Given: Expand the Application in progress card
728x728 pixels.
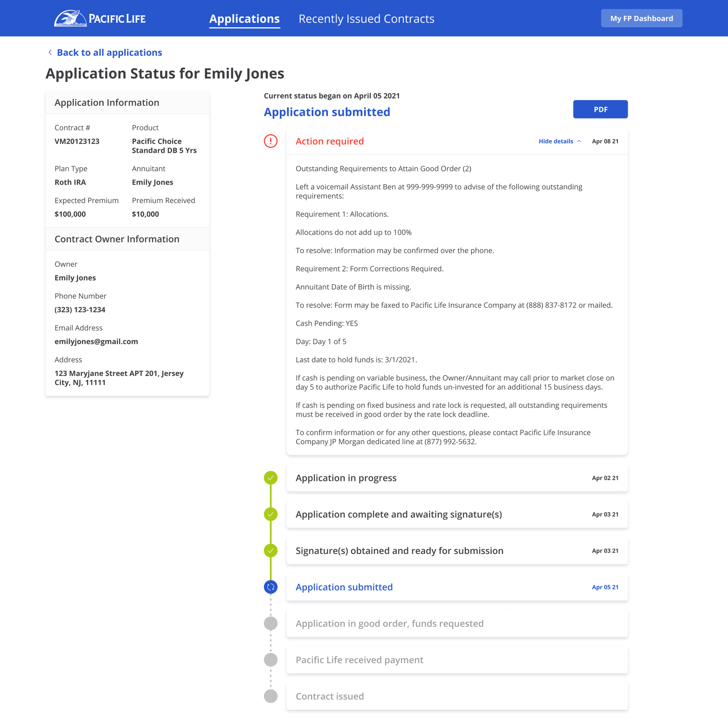Looking at the screenshot, I should pyautogui.click(x=457, y=478).
